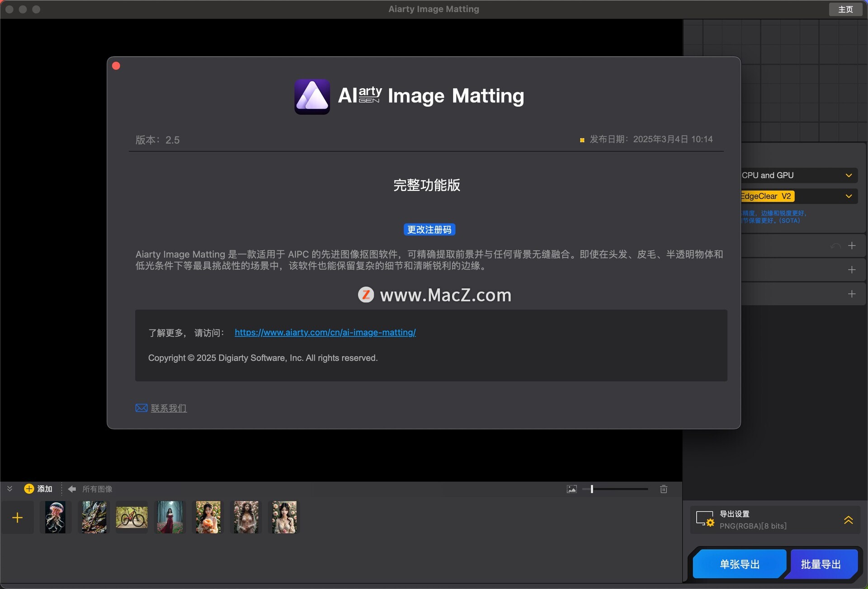This screenshot has width=868, height=589.
Task: Select the woman holding flowers thumbnail
Action: [x=208, y=518]
